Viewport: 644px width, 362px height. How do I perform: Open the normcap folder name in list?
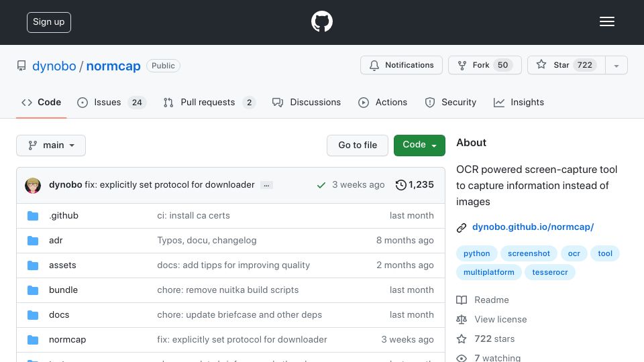67,340
